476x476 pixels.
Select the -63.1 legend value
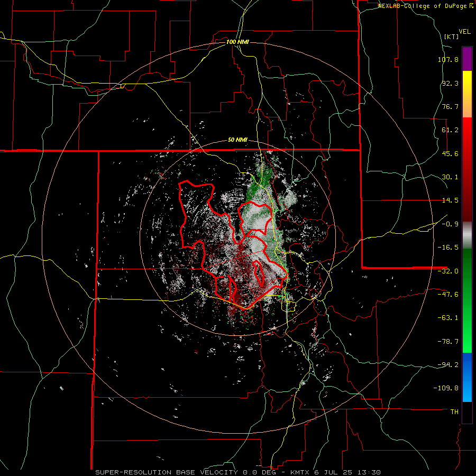pyautogui.click(x=448, y=318)
